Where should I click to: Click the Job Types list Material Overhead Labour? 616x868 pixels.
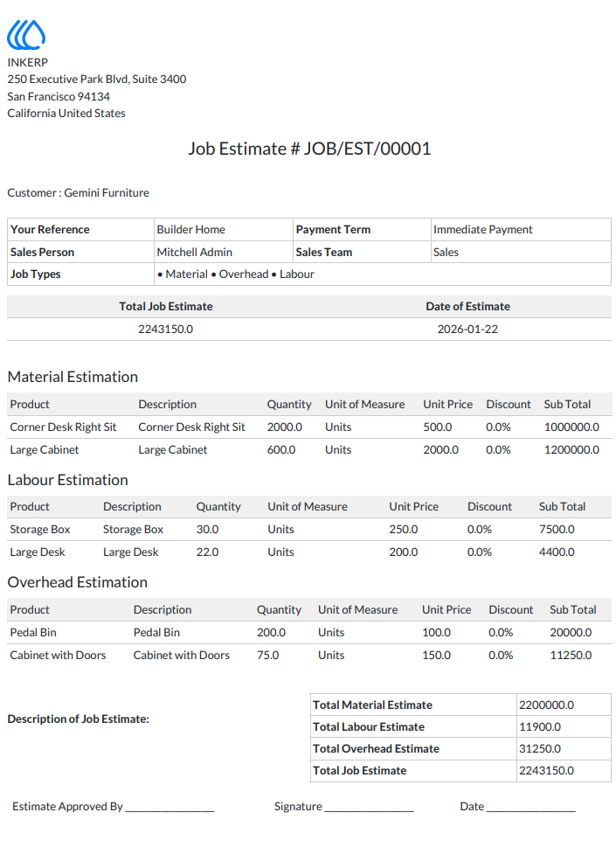point(236,274)
